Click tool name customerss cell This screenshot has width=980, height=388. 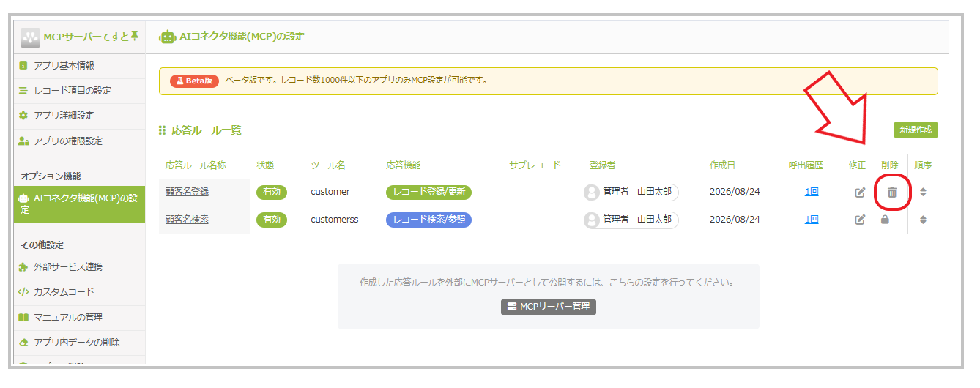335,219
